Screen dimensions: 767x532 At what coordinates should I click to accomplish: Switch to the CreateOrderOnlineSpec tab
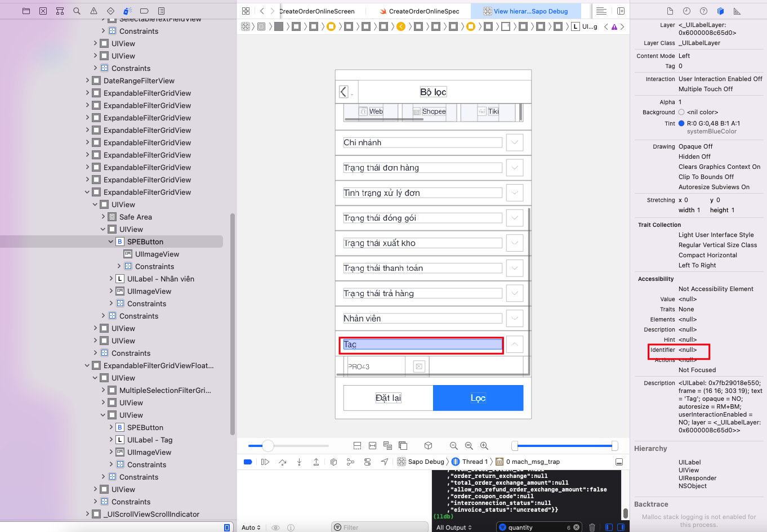419,11
